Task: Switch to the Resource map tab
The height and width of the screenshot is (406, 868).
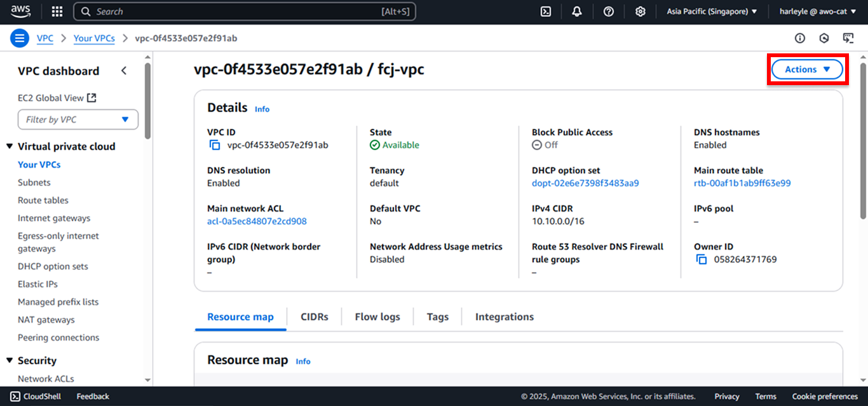Action: coord(240,316)
